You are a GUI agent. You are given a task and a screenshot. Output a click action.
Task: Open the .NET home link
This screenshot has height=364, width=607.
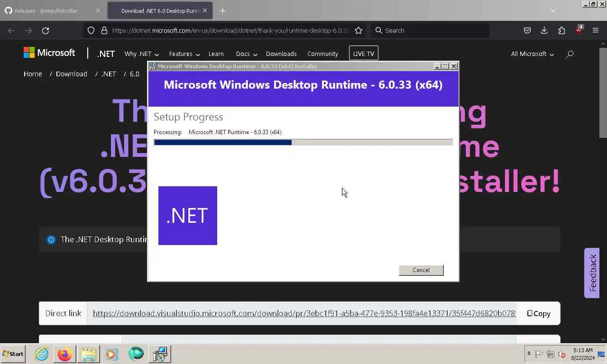(x=106, y=54)
